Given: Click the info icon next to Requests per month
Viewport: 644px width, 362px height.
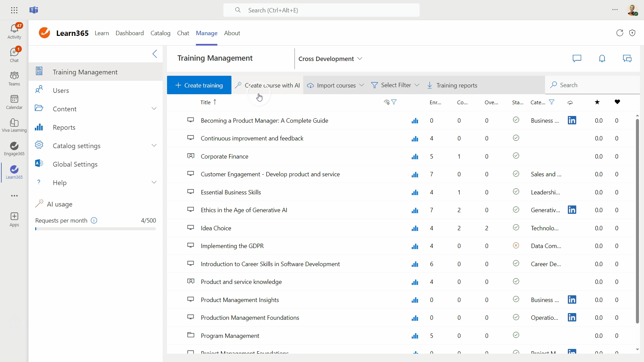Looking at the screenshot, I should (x=94, y=221).
